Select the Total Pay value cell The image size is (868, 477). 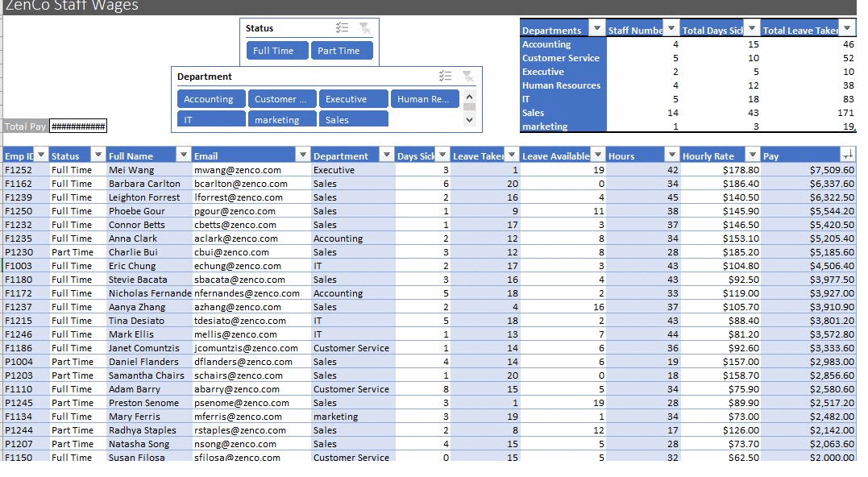(78, 127)
